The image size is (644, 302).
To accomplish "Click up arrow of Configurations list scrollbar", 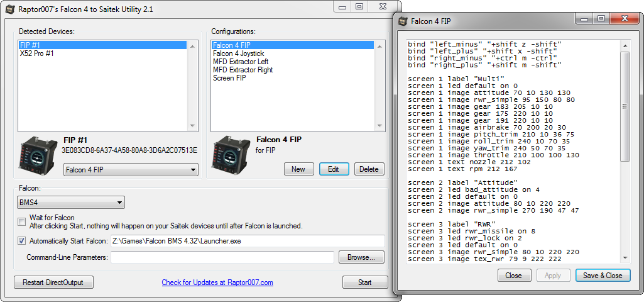I will pyautogui.click(x=379, y=46).
